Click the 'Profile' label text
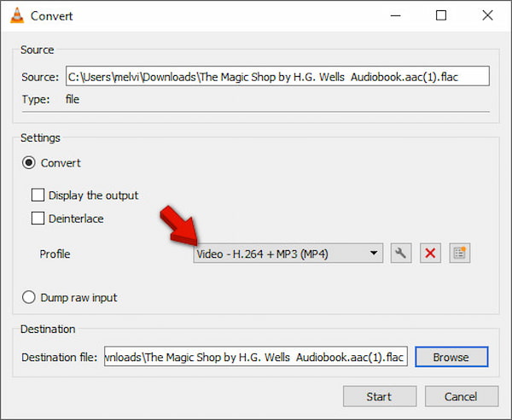This screenshot has height=420, width=512. (55, 254)
